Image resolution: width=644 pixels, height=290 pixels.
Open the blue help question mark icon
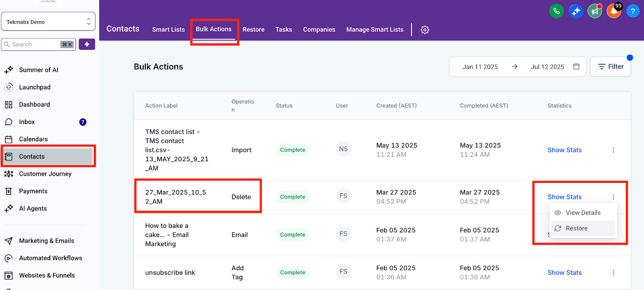(x=633, y=11)
